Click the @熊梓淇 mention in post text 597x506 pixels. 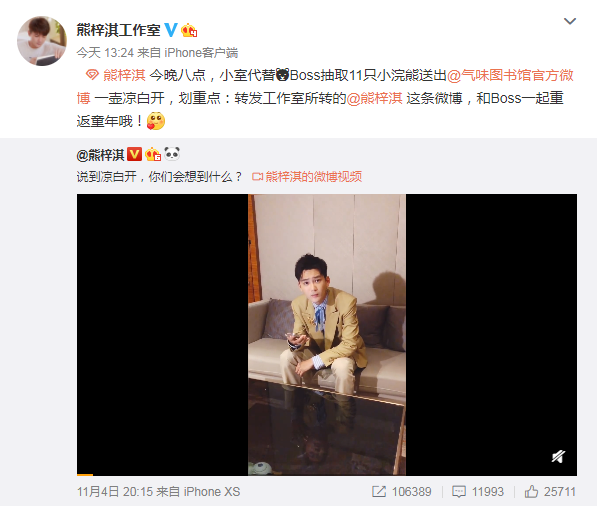point(374,98)
